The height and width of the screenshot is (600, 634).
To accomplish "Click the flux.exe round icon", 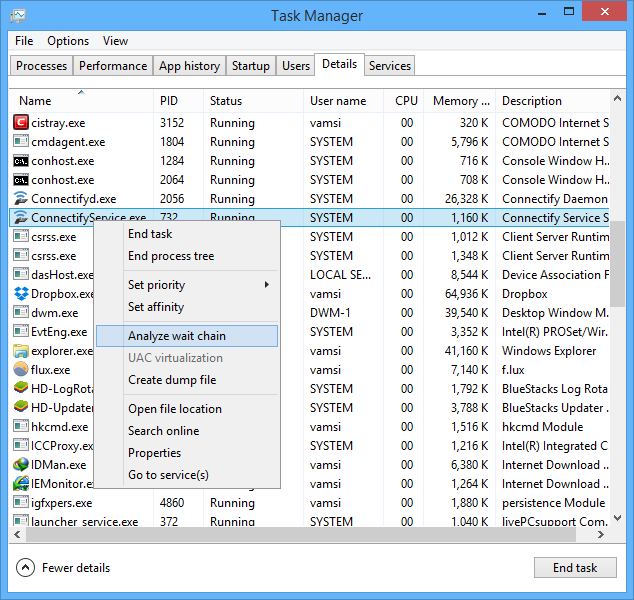I will pos(21,369).
